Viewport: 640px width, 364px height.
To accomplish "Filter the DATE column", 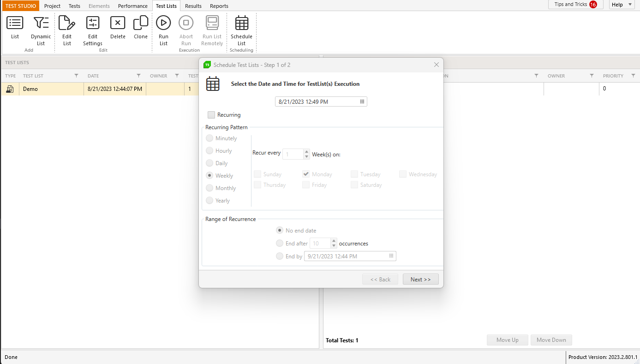I will (138, 76).
